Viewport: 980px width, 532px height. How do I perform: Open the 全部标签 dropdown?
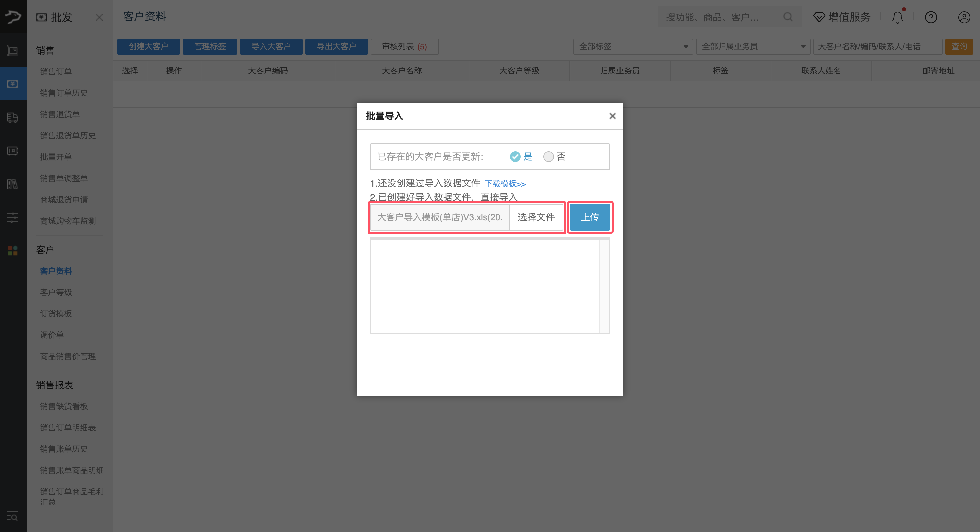pyautogui.click(x=633, y=46)
